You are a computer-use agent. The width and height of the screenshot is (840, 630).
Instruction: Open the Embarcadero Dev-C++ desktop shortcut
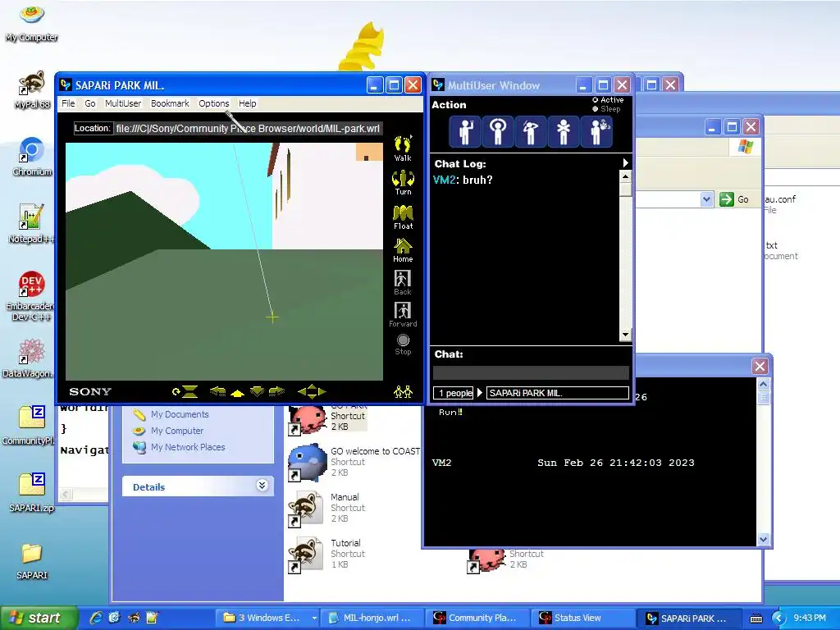(x=32, y=295)
